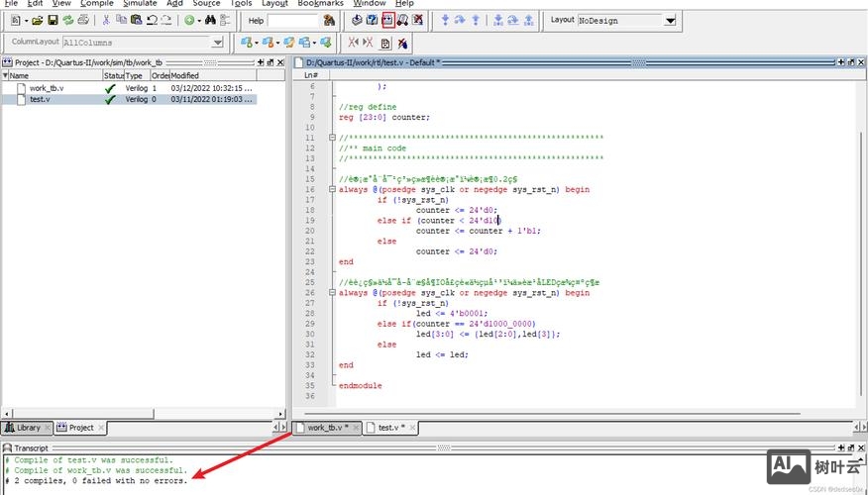
Task: Click the Simulate icon beside the highlighted button
Action: 403,20
